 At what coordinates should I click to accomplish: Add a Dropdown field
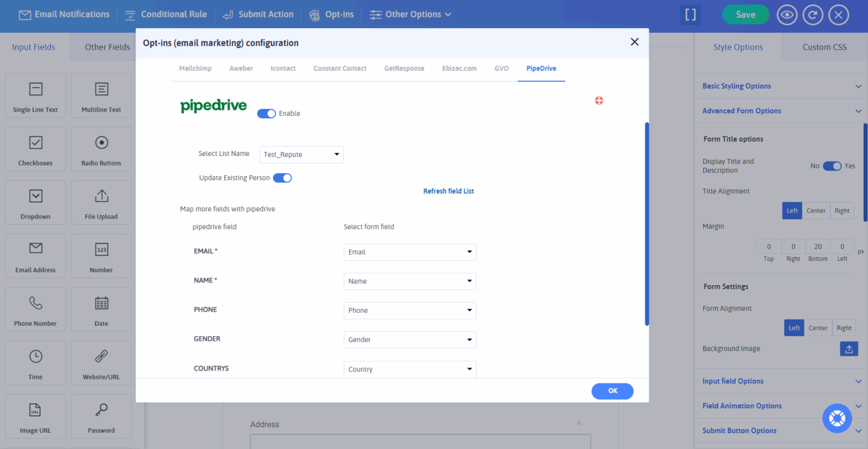point(36,202)
